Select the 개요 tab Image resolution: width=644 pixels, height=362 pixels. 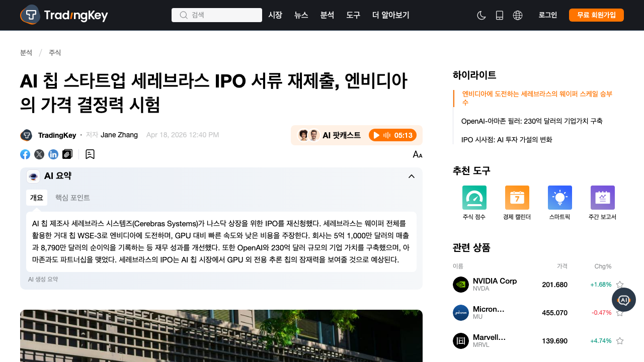pos(37,198)
